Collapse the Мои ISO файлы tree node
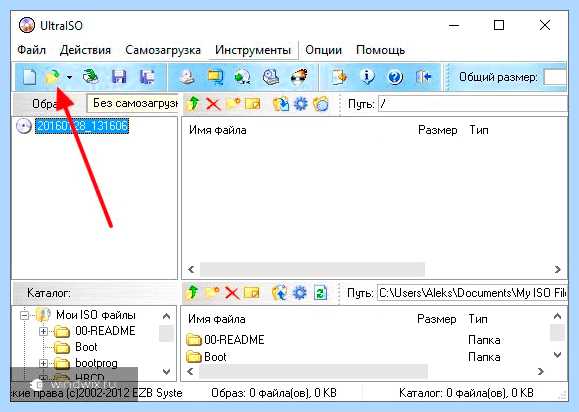Viewport: 579px width, 412px height. 25,315
